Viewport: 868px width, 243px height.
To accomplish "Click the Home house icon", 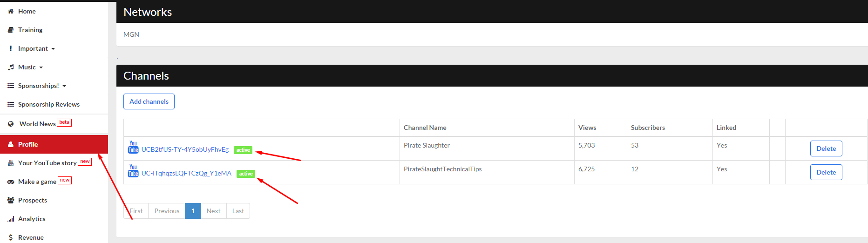I will point(11,11).
